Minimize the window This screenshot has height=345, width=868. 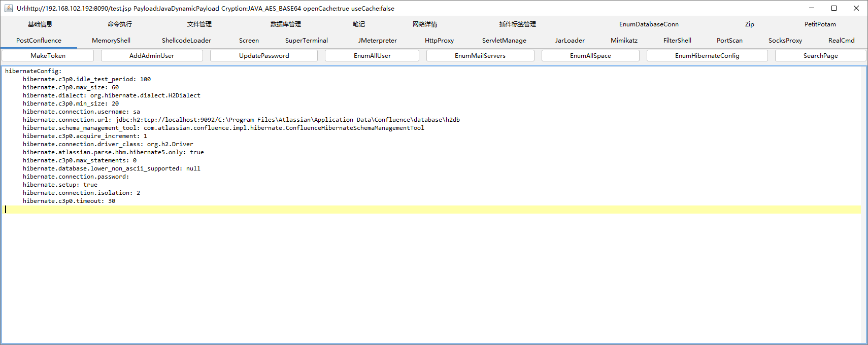click(811, 8)
